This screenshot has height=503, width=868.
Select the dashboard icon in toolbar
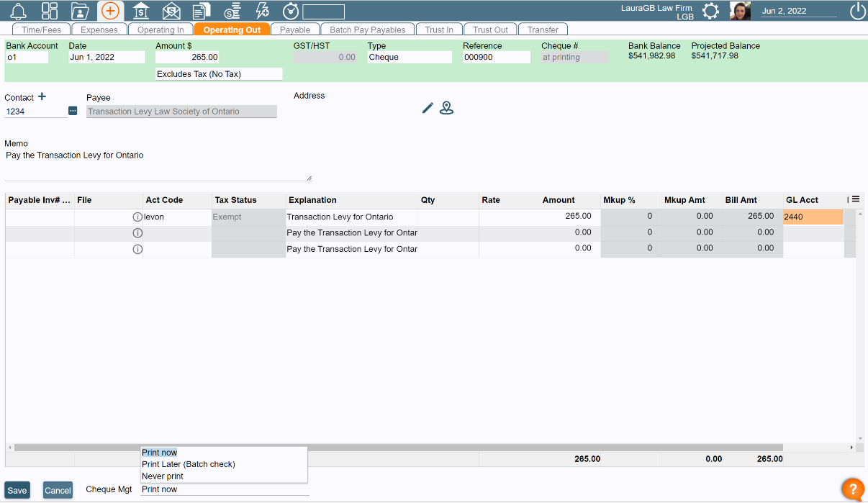49,11
